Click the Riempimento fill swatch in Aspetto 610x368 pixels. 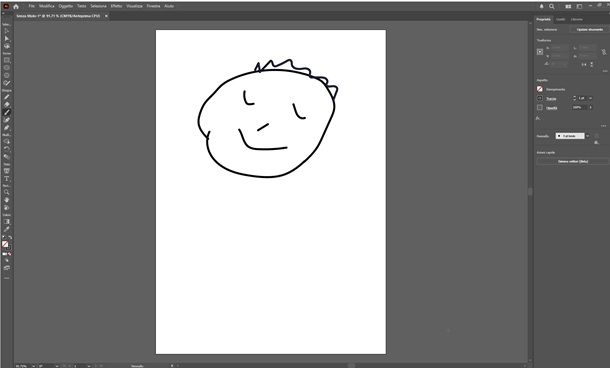[x=540, y=89]
